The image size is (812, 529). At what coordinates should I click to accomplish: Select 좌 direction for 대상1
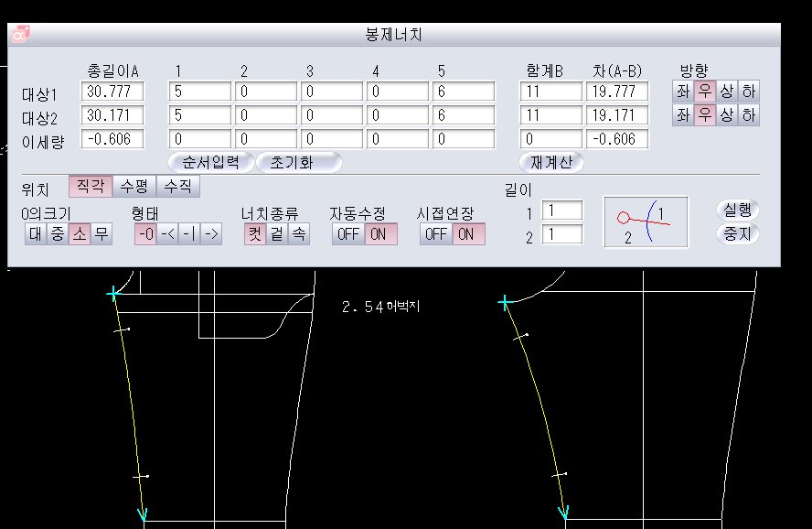682,92
